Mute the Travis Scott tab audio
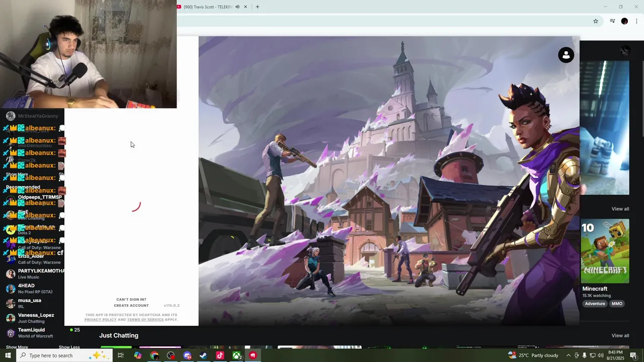 click(x=237, y=7)
